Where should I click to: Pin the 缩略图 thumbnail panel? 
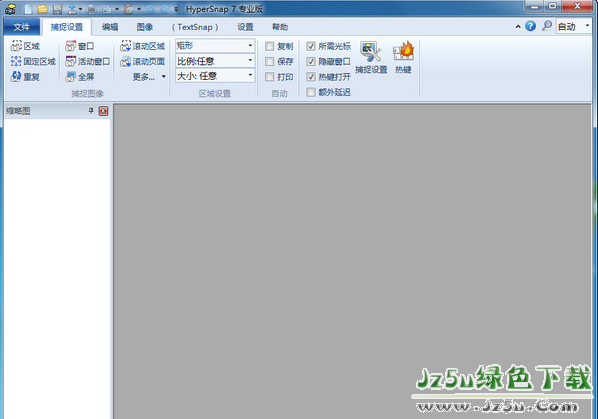click(91, 111)
